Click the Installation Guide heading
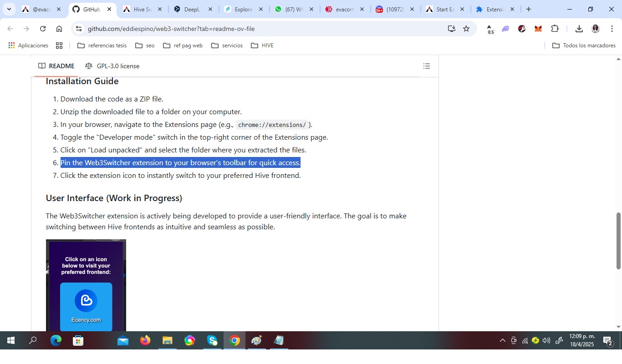This screenshot has width=622, height=364. pos(82,81)
